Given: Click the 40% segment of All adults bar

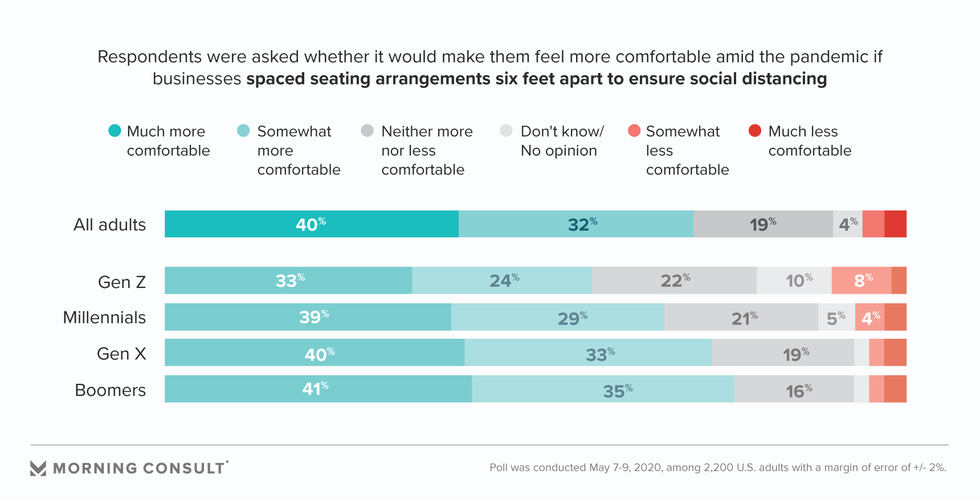Looking at the screenshot, I should [311, 224].
